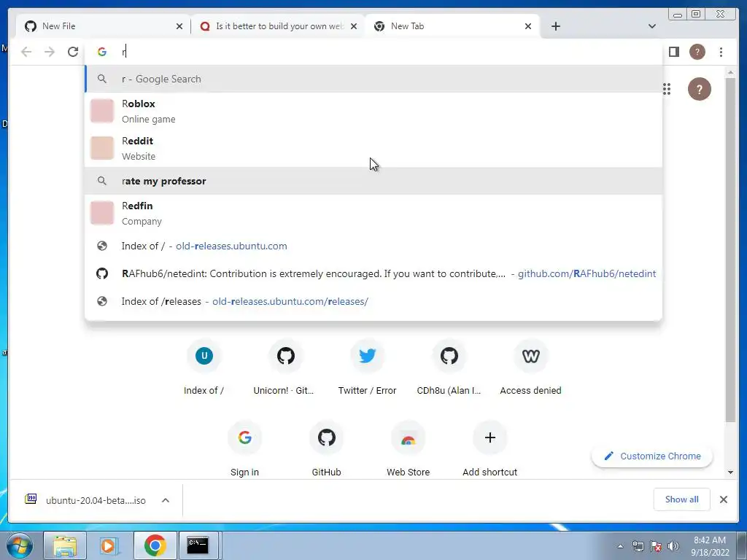Open Windows Explorer from taskbar
The image size is (747, 560).
pos(65,545)
